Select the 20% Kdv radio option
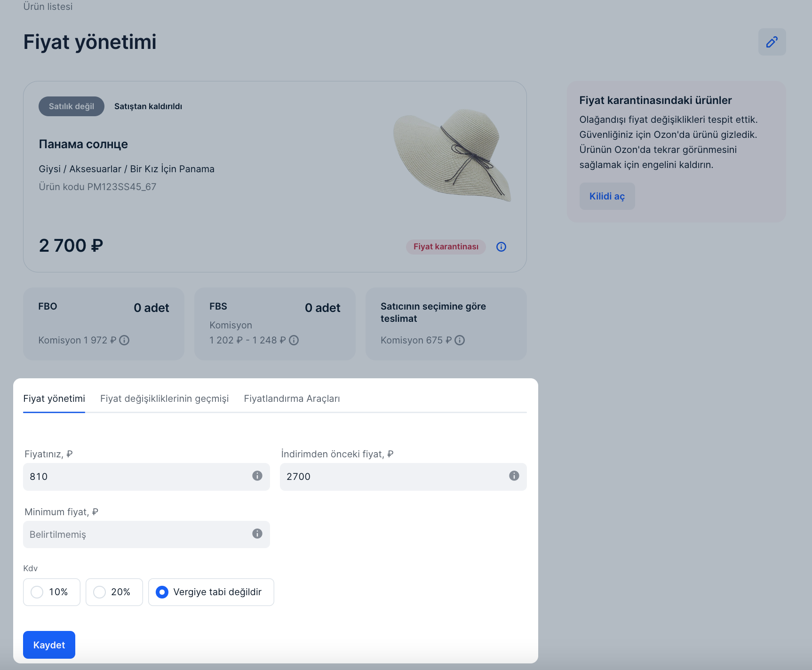This screenshot has height=670, width=812. (x=114, y=592)
